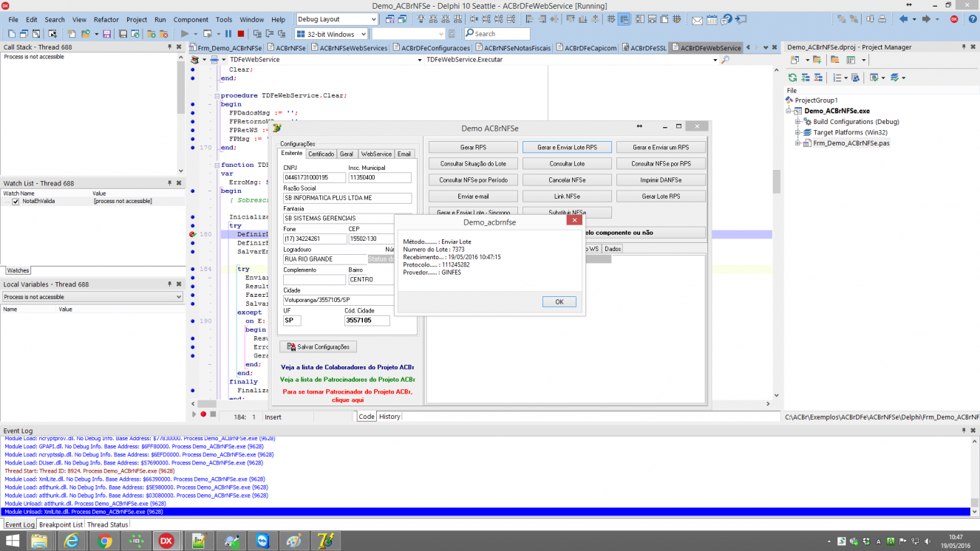Click the envelope icon in toolbar
Image resolution: width=980 pixels, height=551 pixels.
697,20
